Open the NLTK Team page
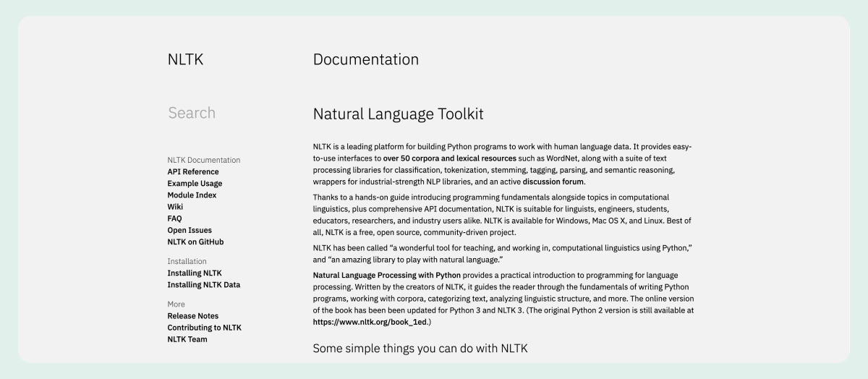The image size is (868, 379). click(x=187, y=339)
